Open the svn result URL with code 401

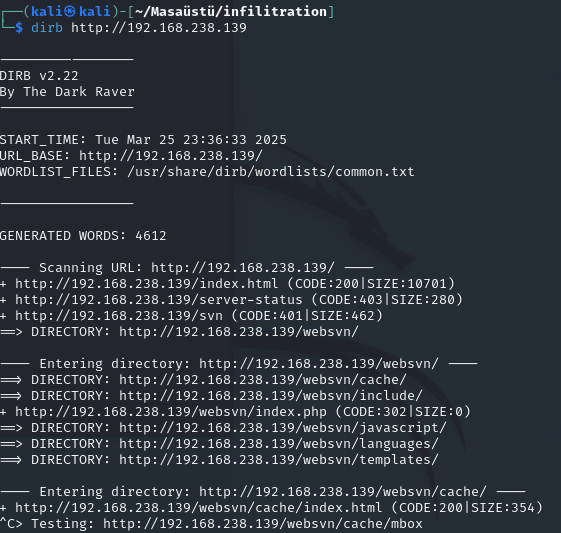(119, 316)
